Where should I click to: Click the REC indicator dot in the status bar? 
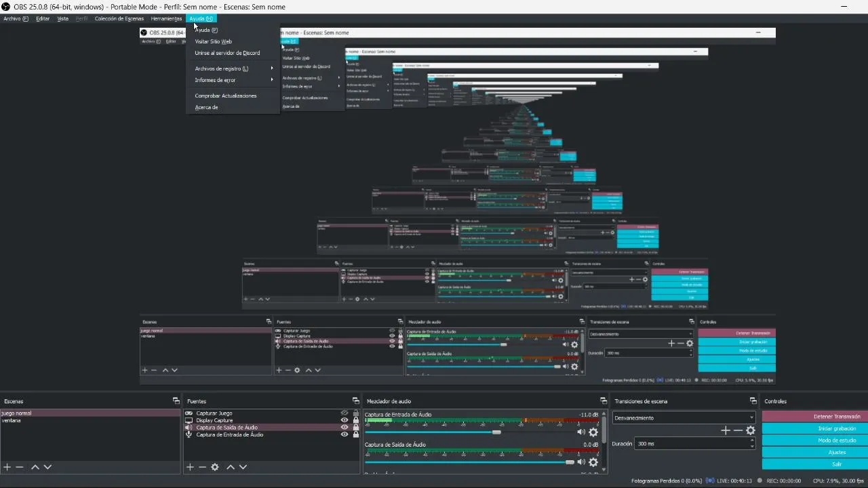click(759, 481)
